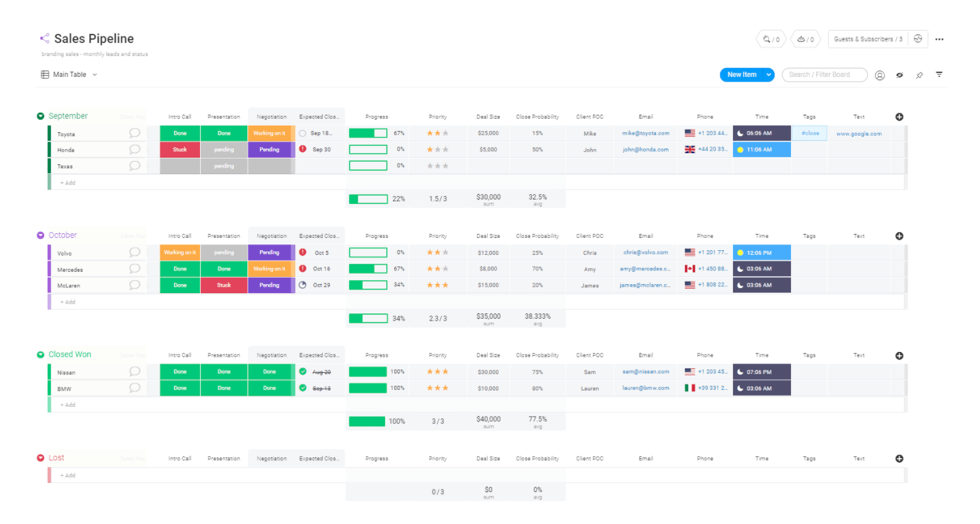Toggle hidden columns with the eye icon

(x=899, y=75)
